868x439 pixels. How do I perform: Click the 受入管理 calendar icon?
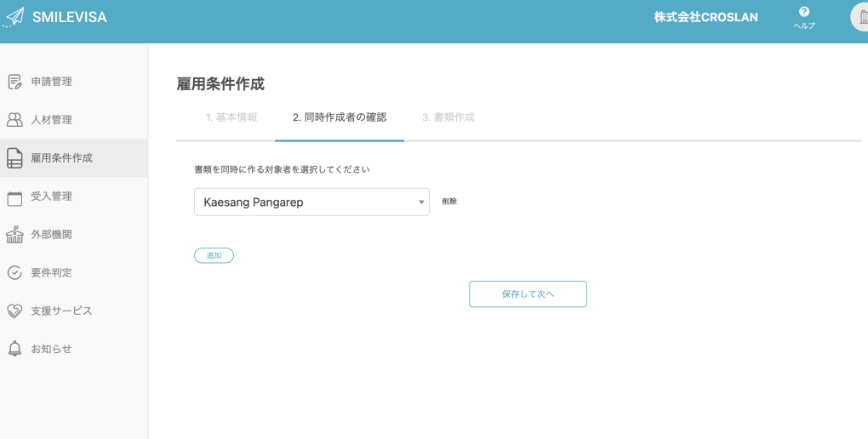coord(14,197)
